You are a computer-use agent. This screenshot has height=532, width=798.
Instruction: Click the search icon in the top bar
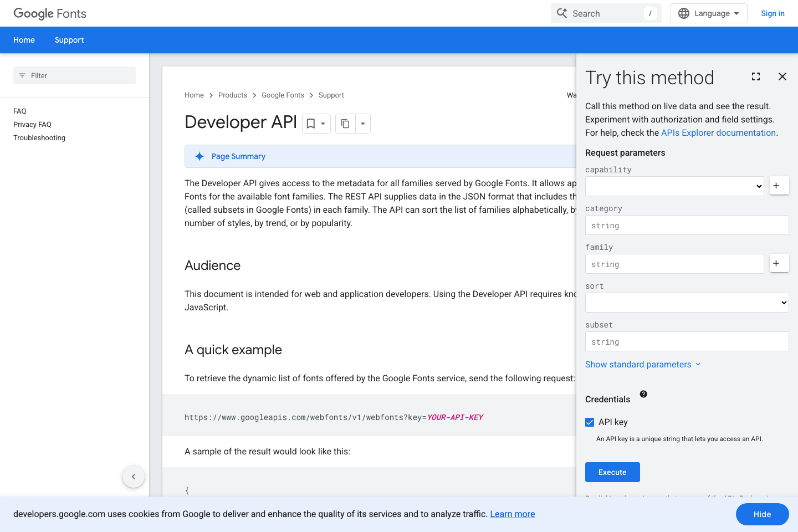[x=561, y=13]
